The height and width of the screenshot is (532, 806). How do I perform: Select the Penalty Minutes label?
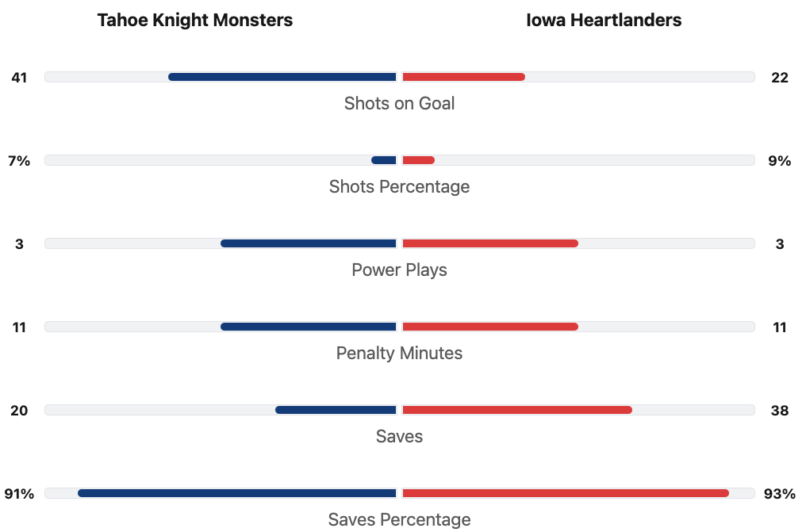coord(399,353)
